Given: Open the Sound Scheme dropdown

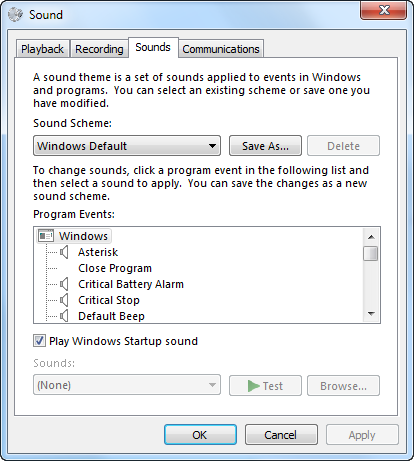Looking at the screenshot, I should [127, 146].
